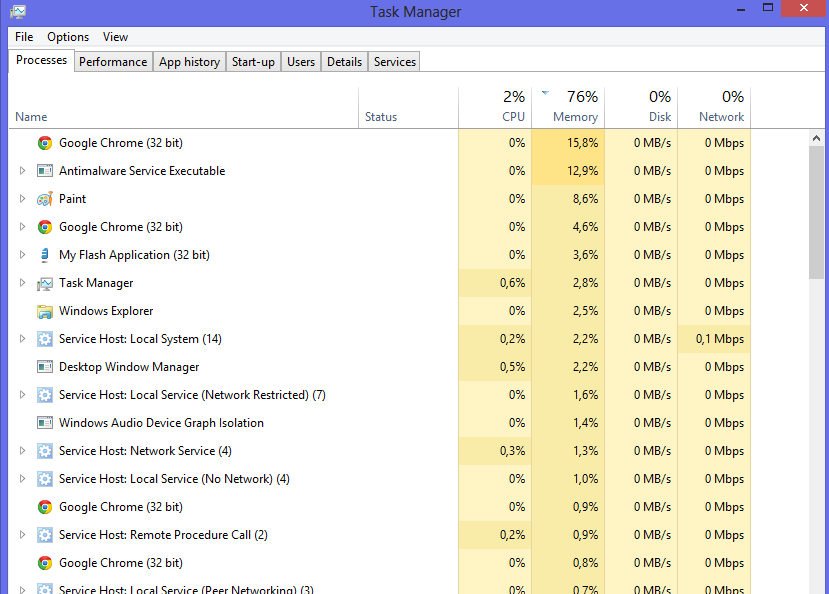Click the Service Host: Network Service gear icon
The height and width of the screenshot is (594, 829).
tap(45, 451)
